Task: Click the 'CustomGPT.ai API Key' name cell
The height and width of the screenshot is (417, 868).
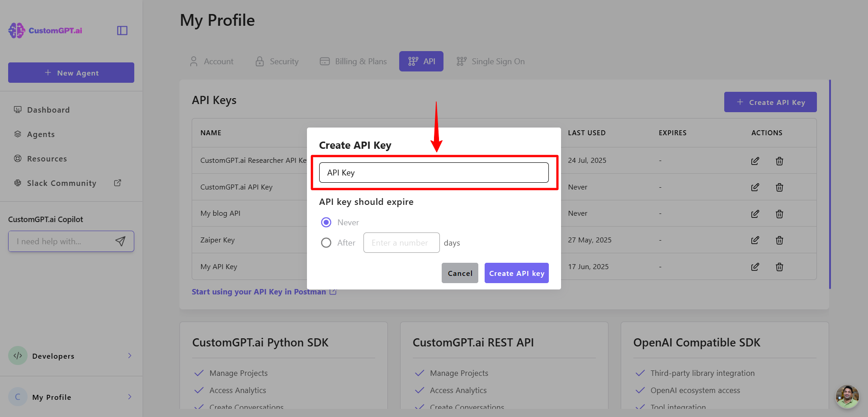Action: 236,187
